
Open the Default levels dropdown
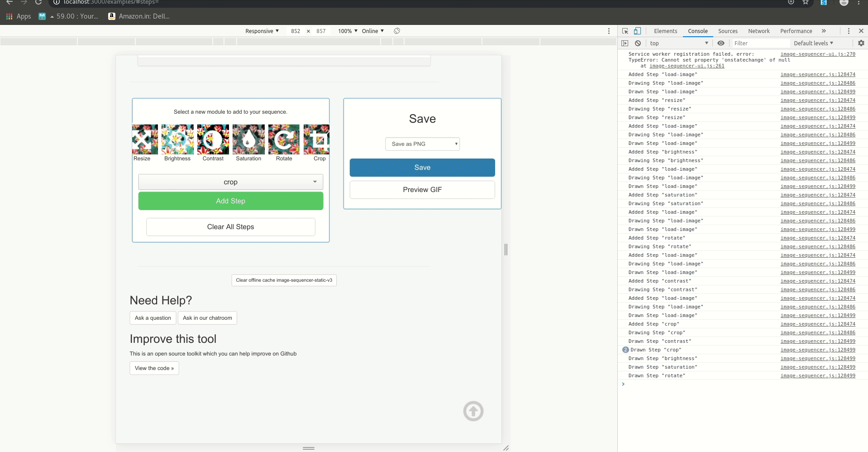[x=813, y=43]
